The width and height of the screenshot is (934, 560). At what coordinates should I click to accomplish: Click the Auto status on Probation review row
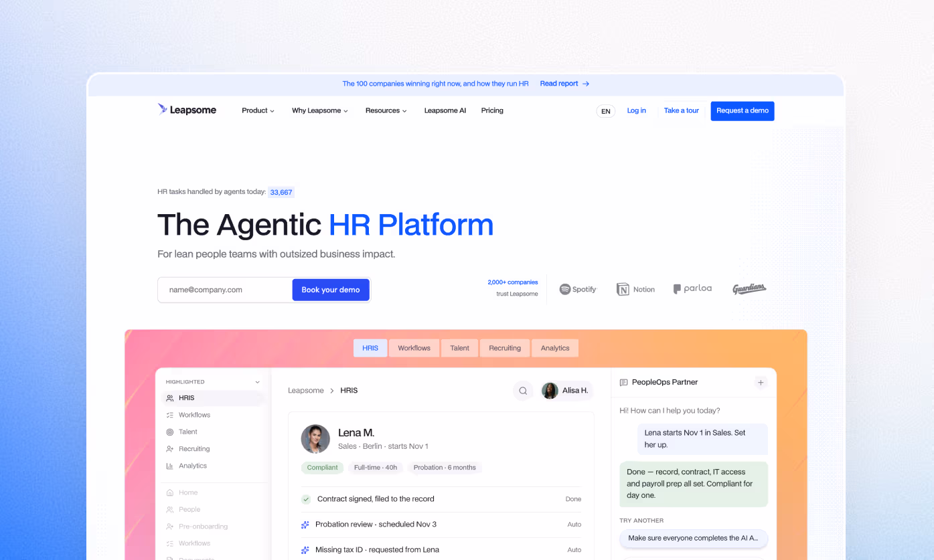pyautogui.click(x=574, y=525)
